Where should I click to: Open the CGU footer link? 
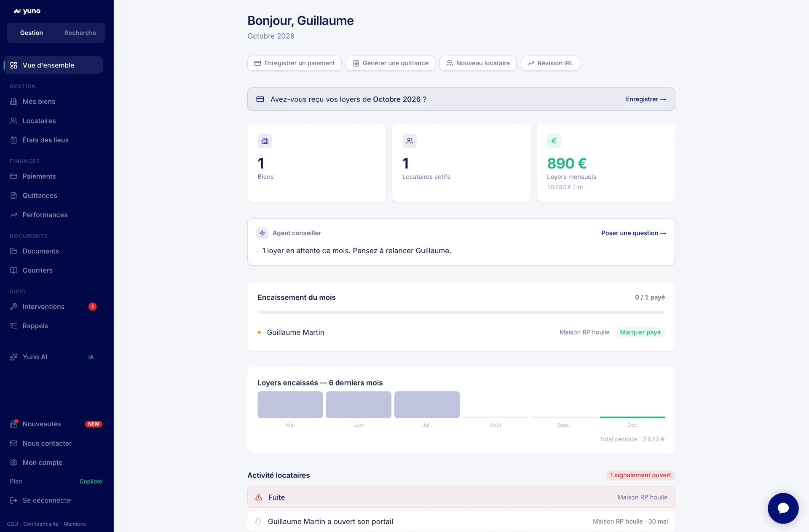point(12,524)
